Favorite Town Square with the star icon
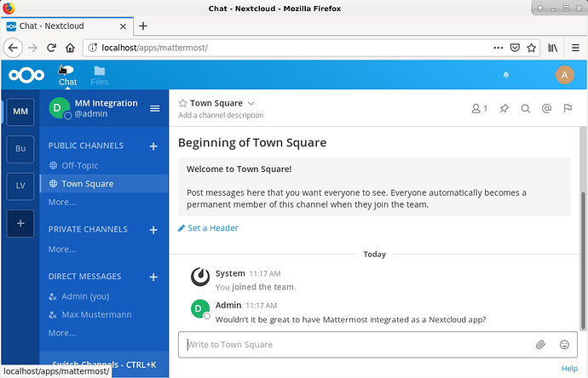The width and height of the screenshot is (588, 378). (x=182, y=103)
